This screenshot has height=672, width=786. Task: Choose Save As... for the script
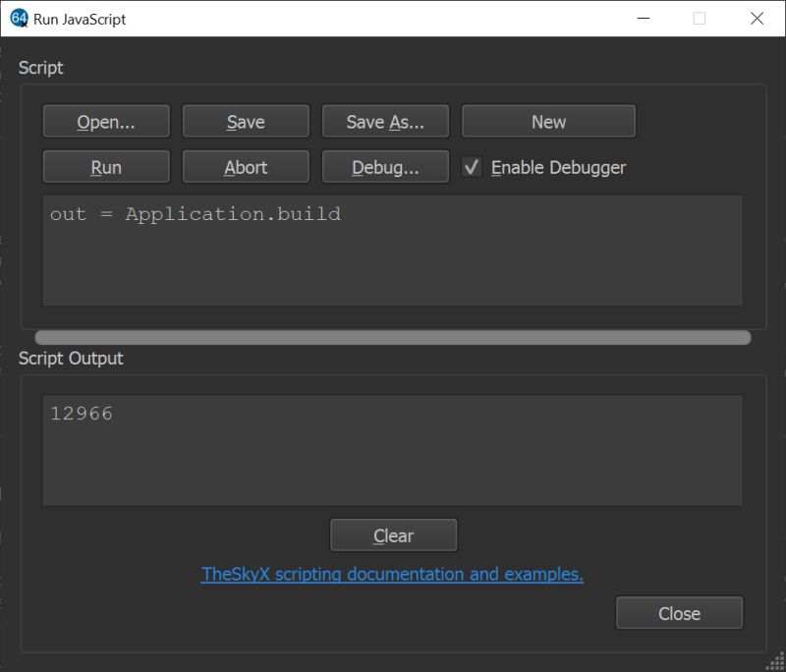tap(385, 121)
